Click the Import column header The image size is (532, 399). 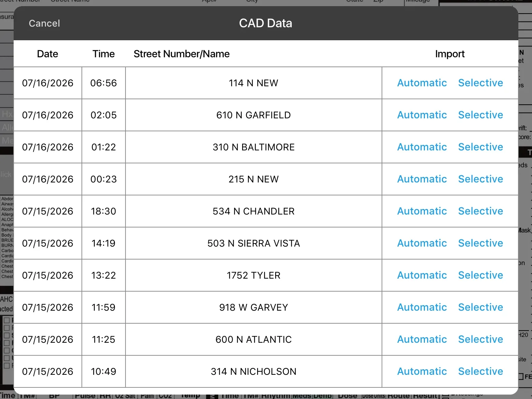pos(450,54)
